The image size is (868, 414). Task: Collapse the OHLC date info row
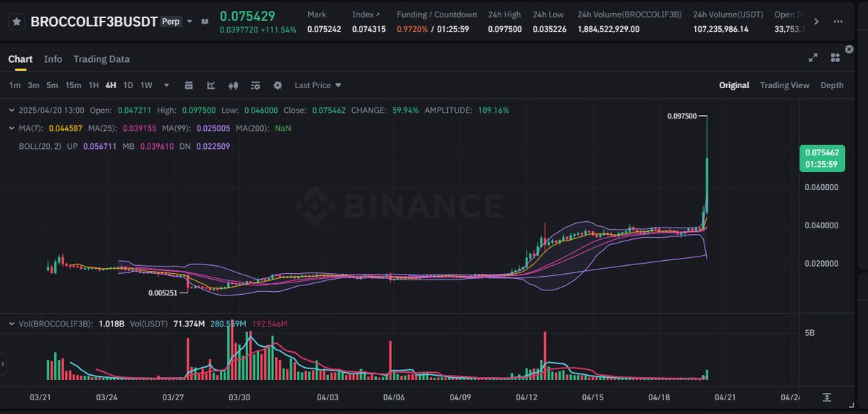(11, 111)
